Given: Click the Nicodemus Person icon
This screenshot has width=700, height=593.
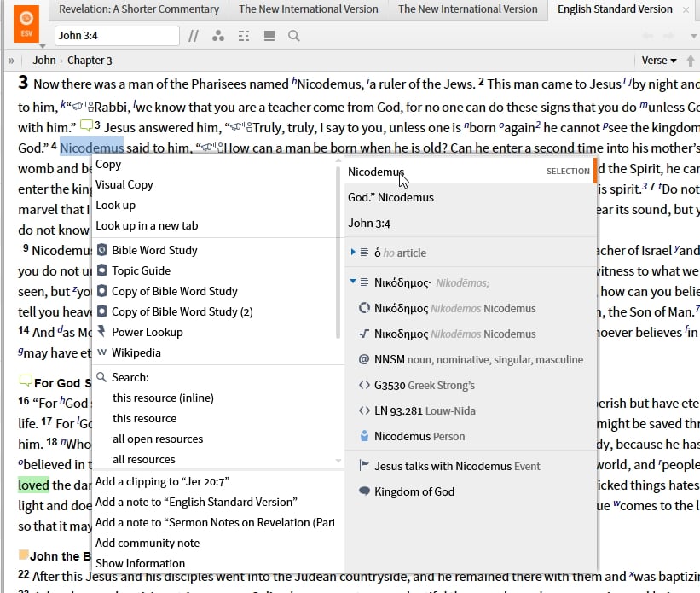Looking at the screenshot, I should (x=364, y=436).
